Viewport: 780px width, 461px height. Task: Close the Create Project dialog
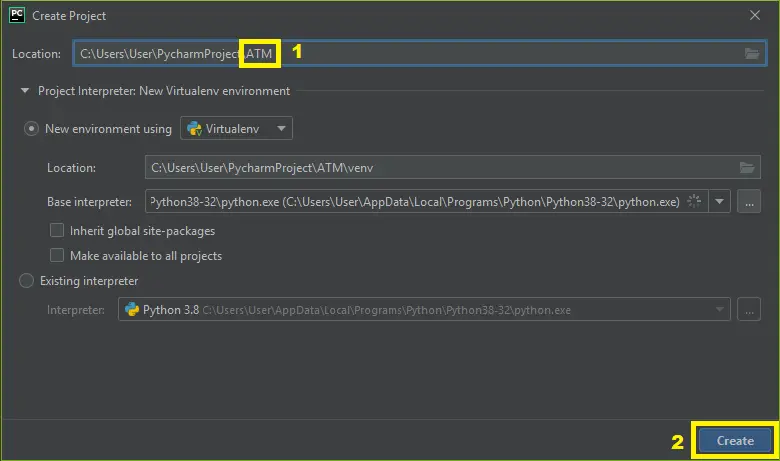pyautogui.click(x=755, y=15)
